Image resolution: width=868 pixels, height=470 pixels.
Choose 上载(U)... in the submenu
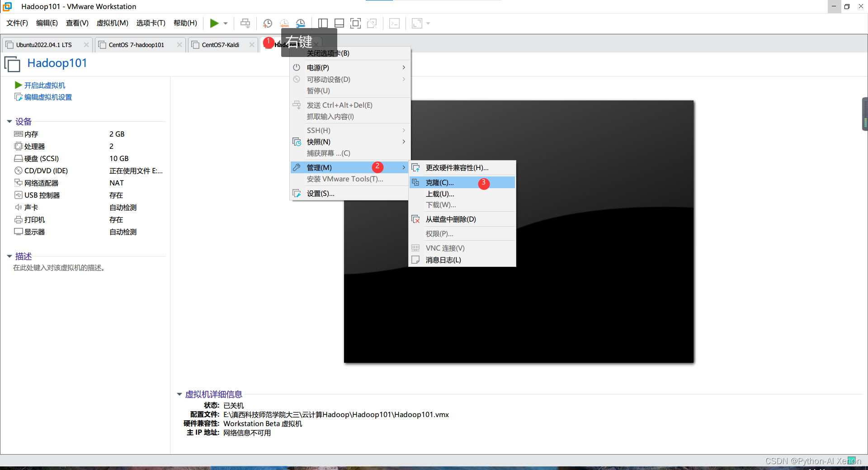[462, 194]
